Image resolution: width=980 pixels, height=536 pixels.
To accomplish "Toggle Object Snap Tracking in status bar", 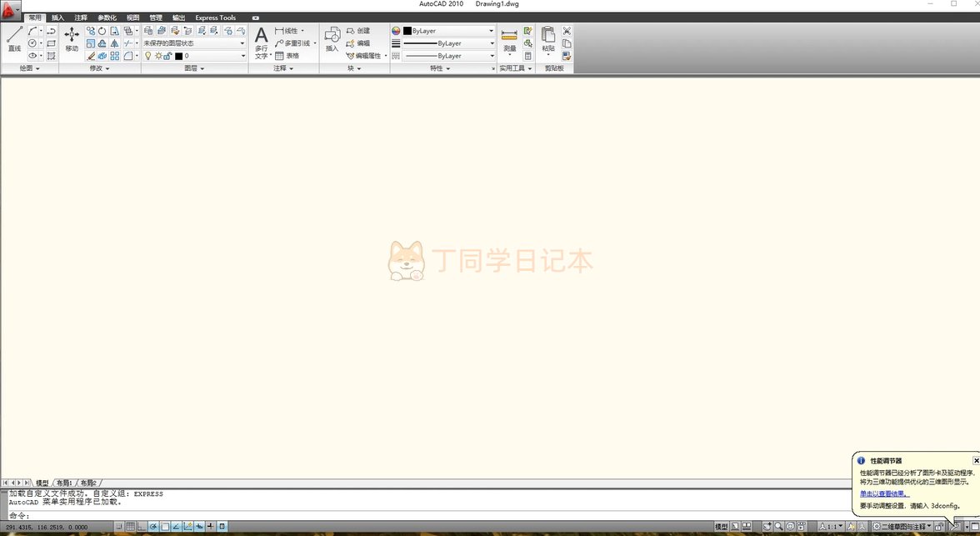I will 177,527.
